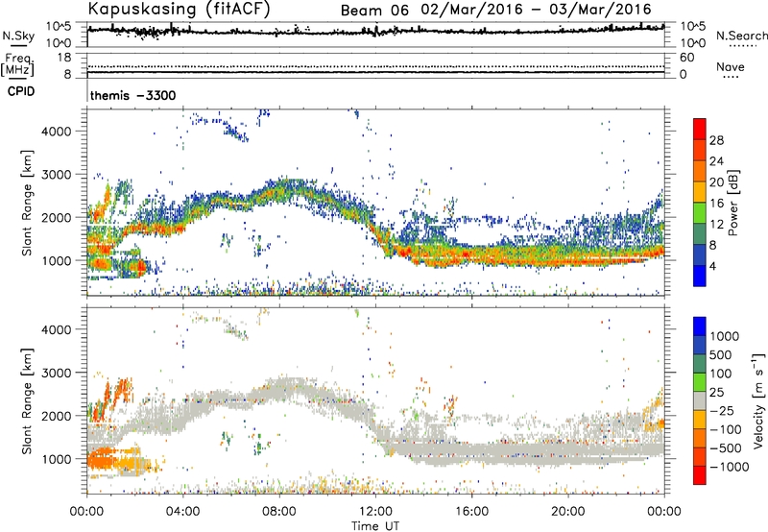Click the 500 value on Velocity colorbar
The width and height of the screenshot is (768, 532).
click(722, 354)
